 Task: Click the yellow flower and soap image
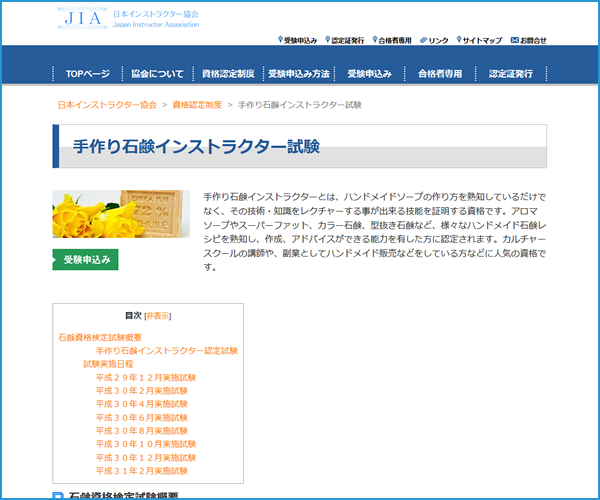click(x=107, y=213)
